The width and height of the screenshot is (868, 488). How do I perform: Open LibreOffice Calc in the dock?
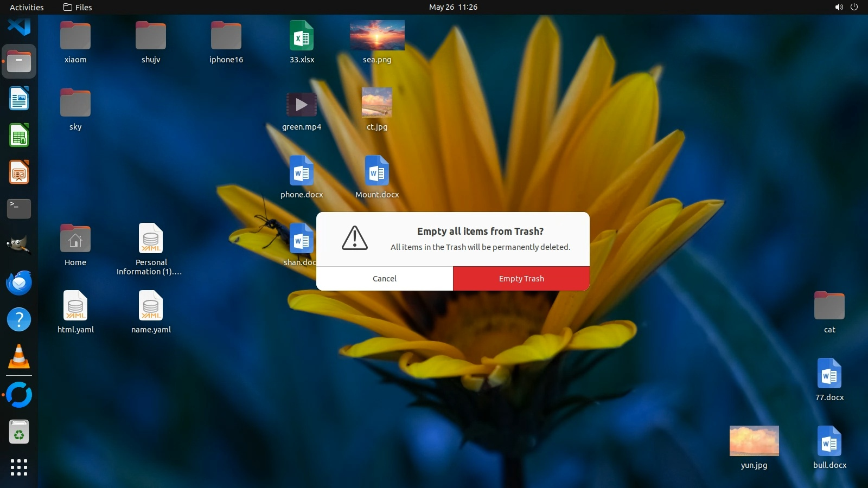pos(19,136)
